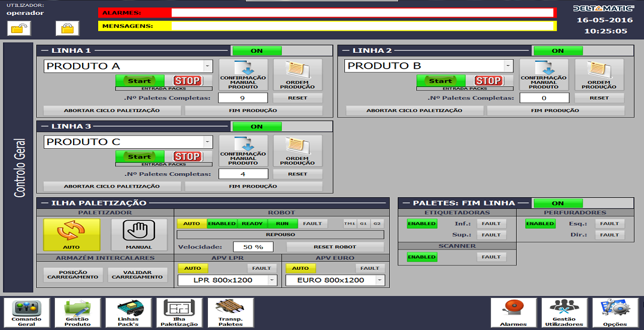Expand the EURO 800x1200 dropdown
The image size is (644, 330).
(x=379, y=280)
